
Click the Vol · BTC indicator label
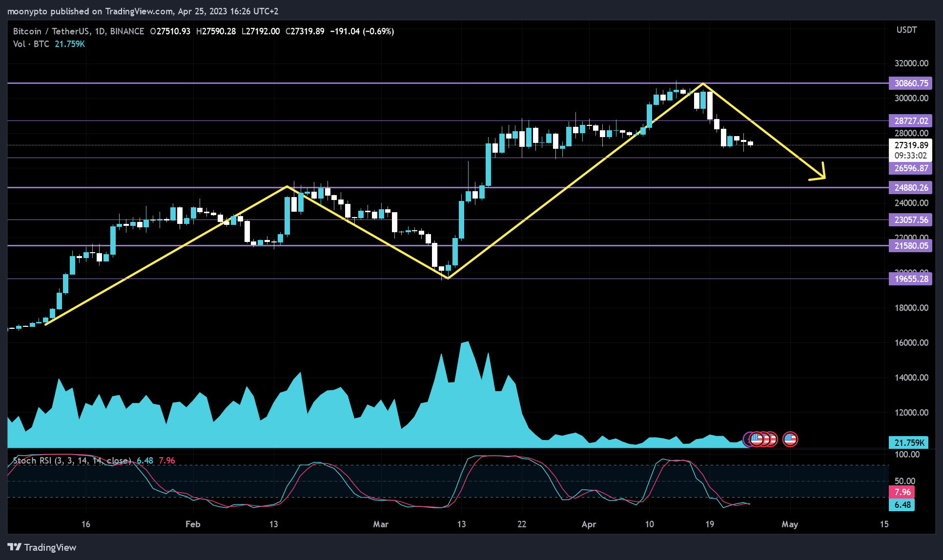click(x=31, y=44)
